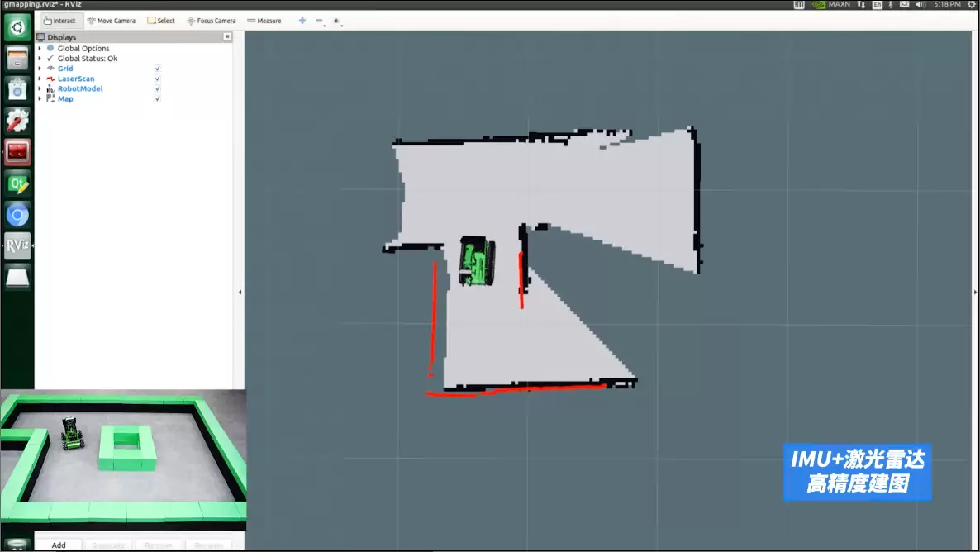This screenshot has width=980, height=552.
Task: Open the MAXN power mode indicator
Action: [x=831, y=4]
